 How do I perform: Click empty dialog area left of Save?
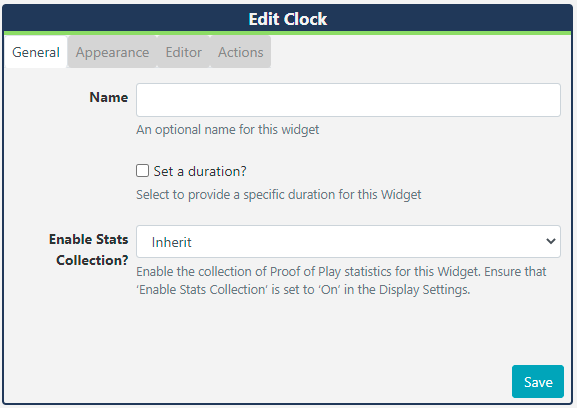coord(258,382)
